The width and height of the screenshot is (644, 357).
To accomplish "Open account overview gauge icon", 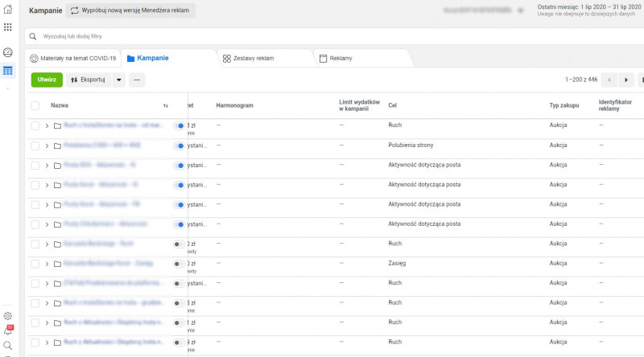I will tap(8, 52).
